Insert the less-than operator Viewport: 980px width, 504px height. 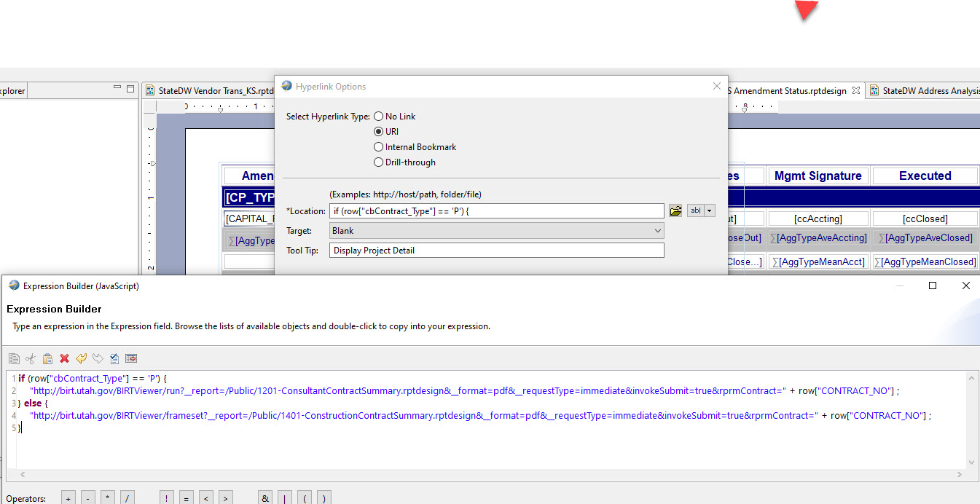(x=206, y=498)
